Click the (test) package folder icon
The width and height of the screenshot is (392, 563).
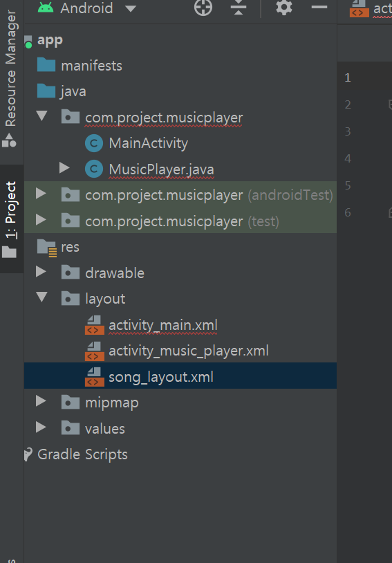(x=71, y=221)
